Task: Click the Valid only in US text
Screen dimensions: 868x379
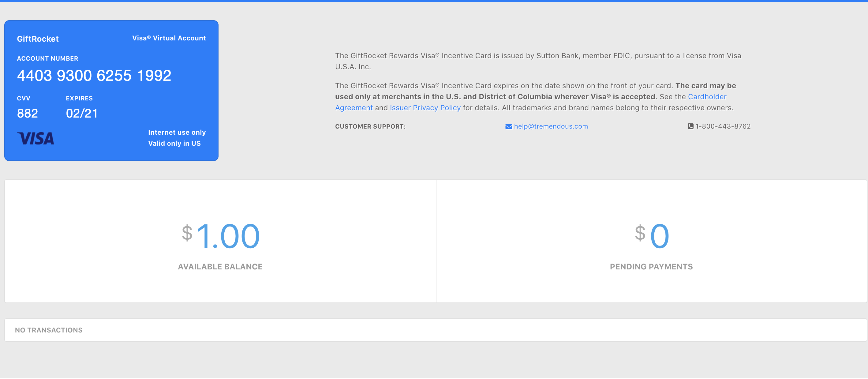Action: [x=174, y=144]
